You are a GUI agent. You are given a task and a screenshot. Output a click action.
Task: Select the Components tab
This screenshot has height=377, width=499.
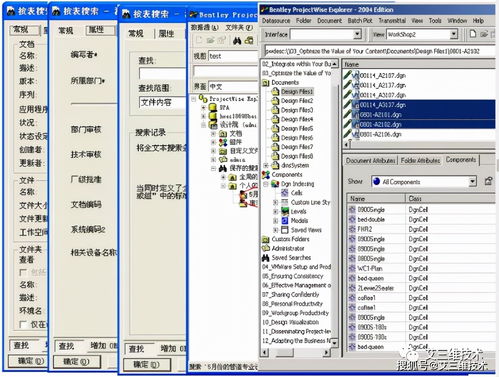coord(461,160)
